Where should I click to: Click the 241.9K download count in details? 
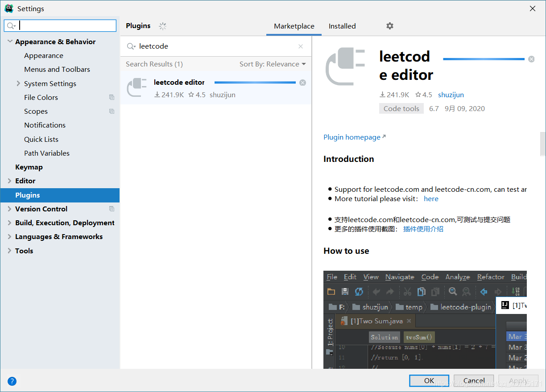394,95
